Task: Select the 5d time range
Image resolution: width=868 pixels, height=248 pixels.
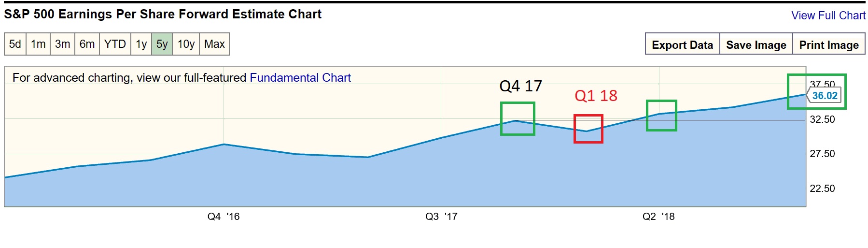Action: pyautogui.click(x=15, y=44)
